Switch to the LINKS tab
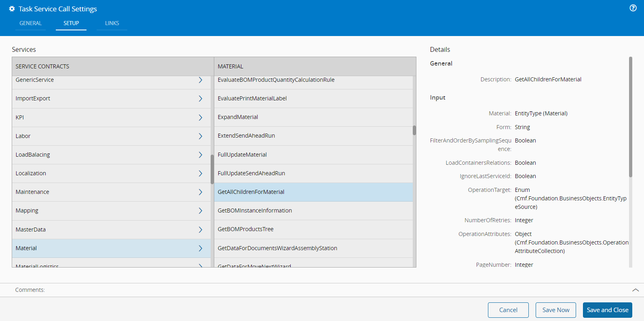 112,23
